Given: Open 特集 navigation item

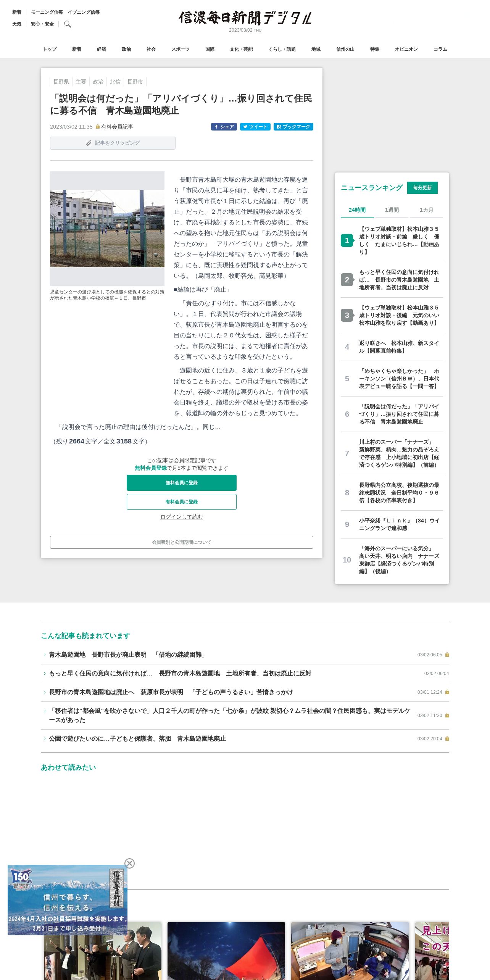Looking at the screenshot, I should point(375,49).
